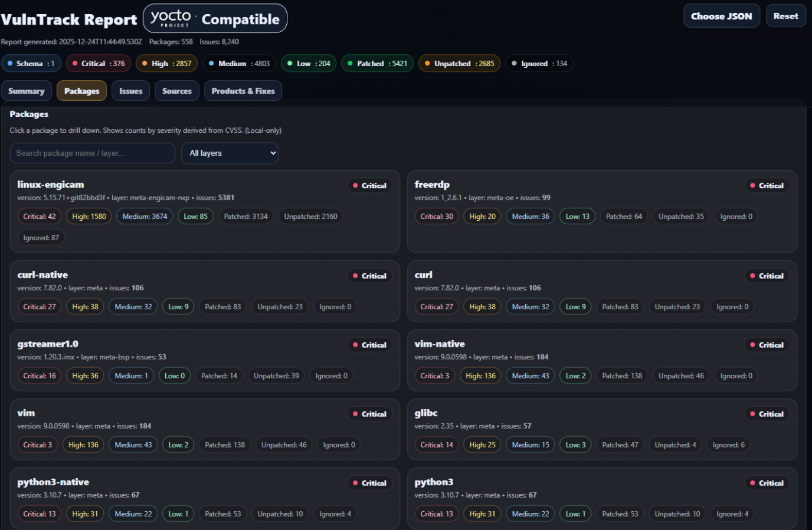The image size is (812, 530).
Task: Open the vim-native package card
Action: pyautogui.click(x=602, y=361)
